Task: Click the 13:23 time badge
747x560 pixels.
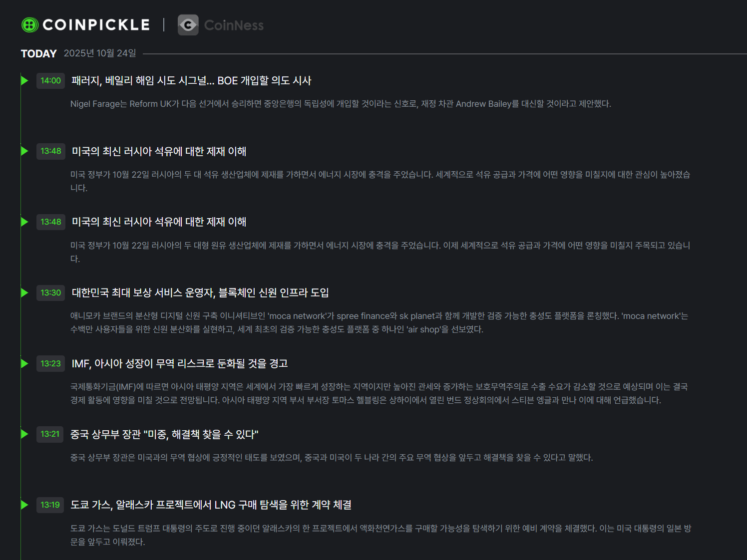Action: pyautogui.click(x=50, y=364)
